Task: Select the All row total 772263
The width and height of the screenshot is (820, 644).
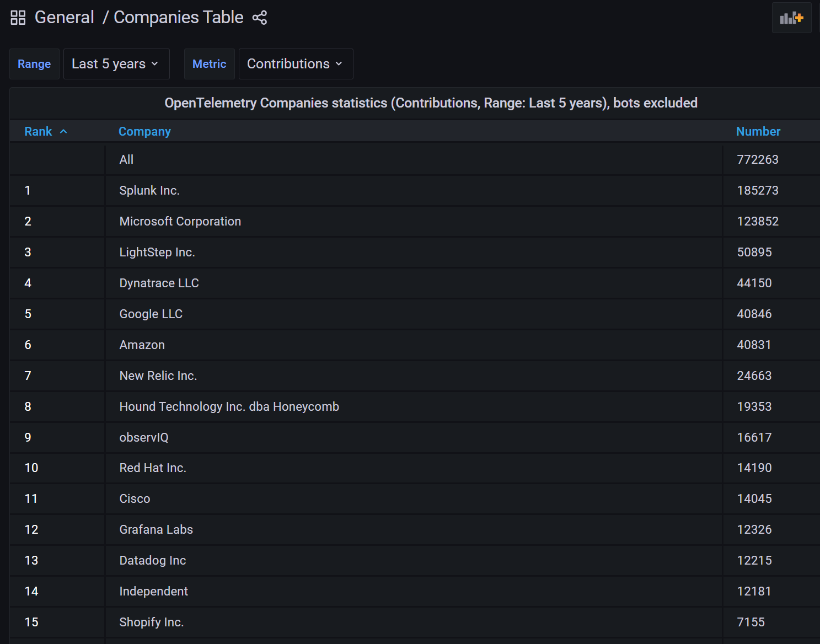Action: coord(415,160)
